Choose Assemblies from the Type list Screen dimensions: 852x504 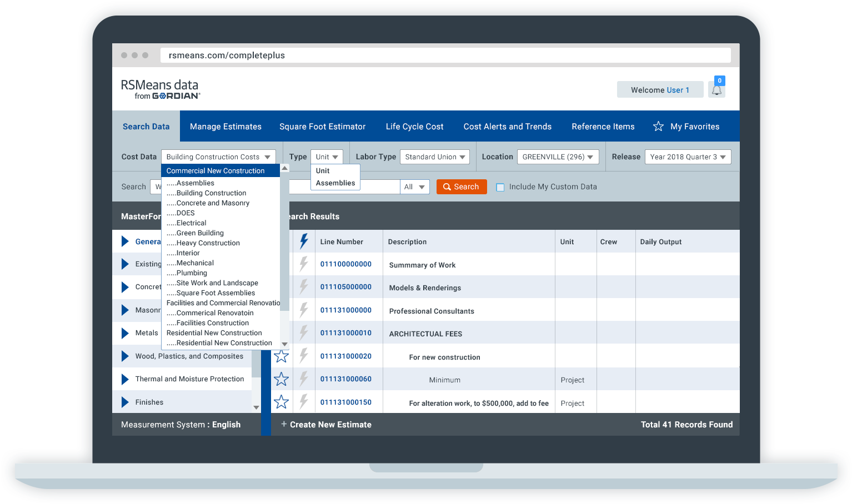pyautogui.click(x=335, y=183)
